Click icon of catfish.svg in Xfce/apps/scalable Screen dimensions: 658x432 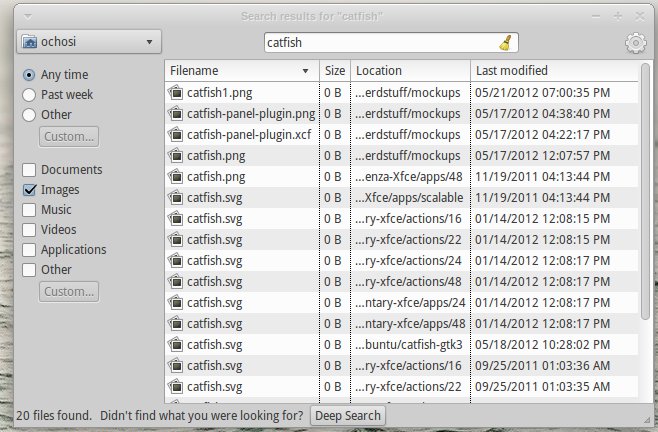tap(176, 197)
